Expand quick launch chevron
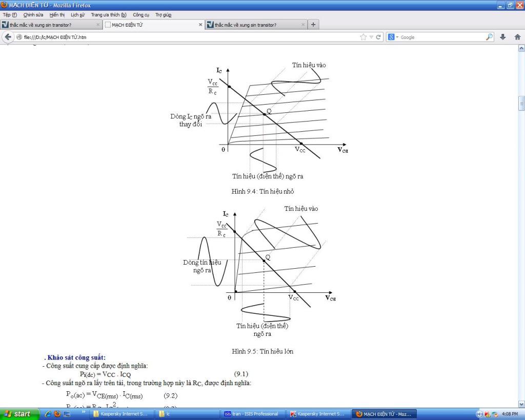This screenshot has width=525, height=420. [x=84, y=412]
